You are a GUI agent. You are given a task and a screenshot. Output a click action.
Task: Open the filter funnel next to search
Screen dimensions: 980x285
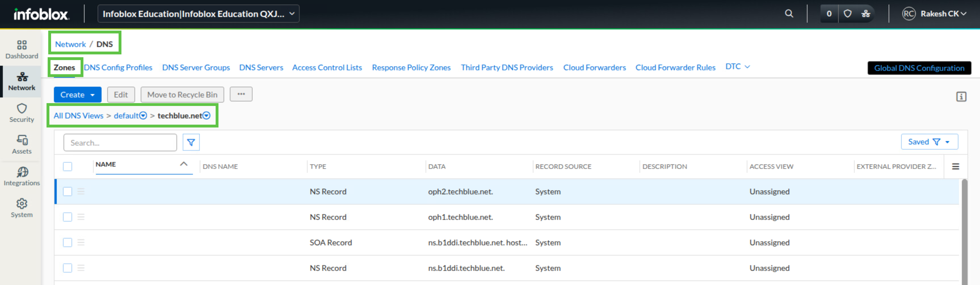pyautogui.click(x=191, y=142)
